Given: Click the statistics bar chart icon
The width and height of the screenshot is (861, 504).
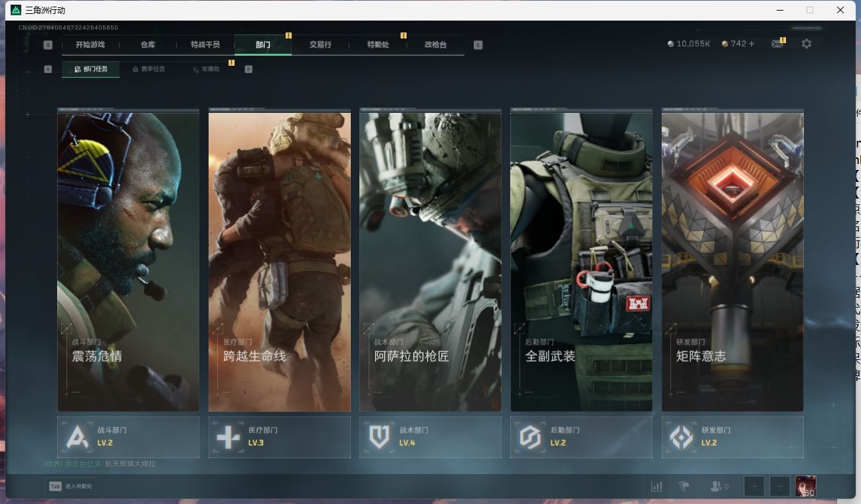Looking at the screenshot, I should coord(656,487).
